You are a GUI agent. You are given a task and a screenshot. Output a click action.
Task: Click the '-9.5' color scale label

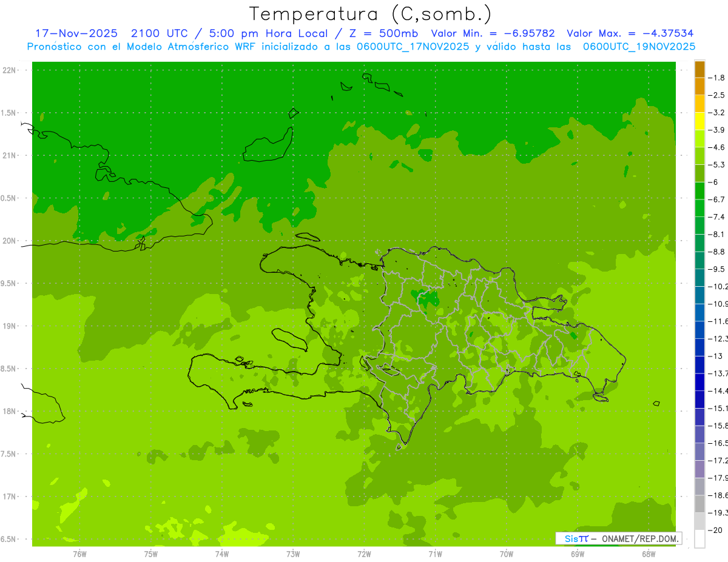pos(718,269)
